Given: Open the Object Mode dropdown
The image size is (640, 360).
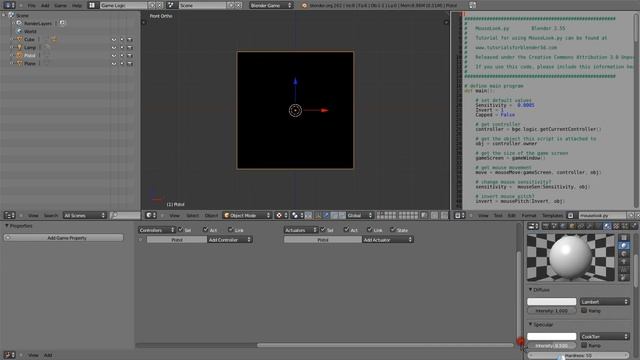Looking at the screenshot, I should pos(247,215).
